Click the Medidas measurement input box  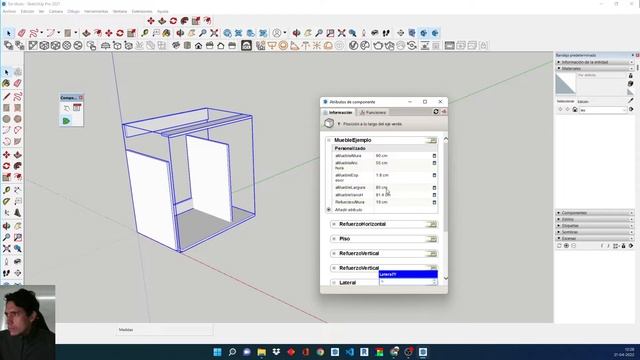point(164,330)
